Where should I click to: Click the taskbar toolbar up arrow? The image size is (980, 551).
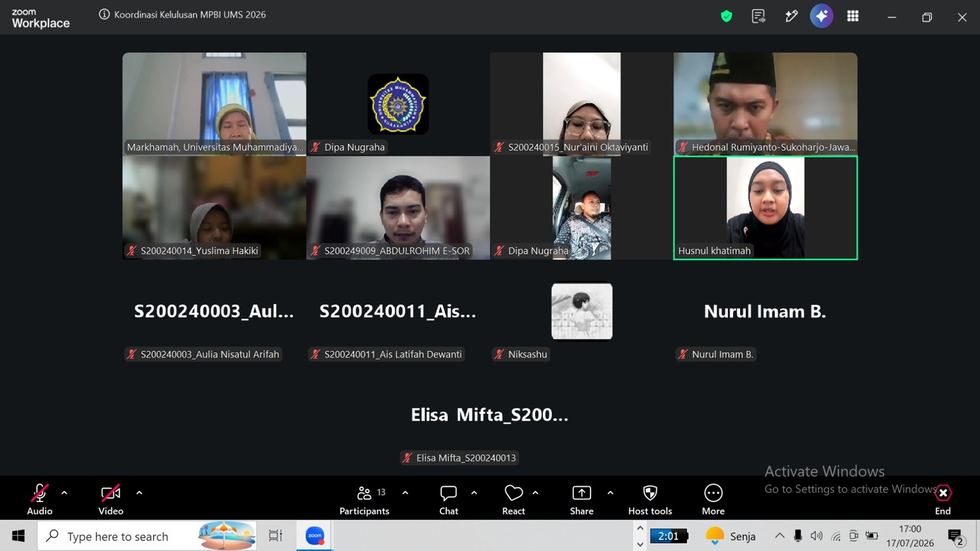[x=640, y=529]
